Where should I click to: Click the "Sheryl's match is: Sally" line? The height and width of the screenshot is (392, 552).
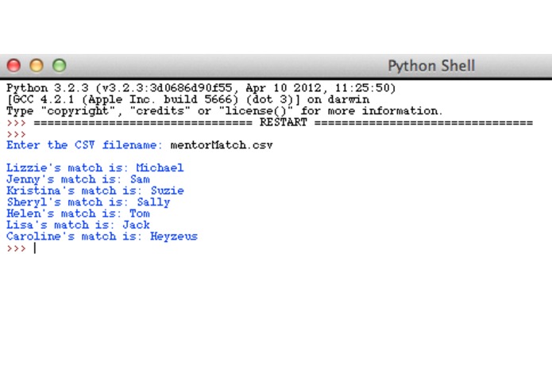coord(88,202)
